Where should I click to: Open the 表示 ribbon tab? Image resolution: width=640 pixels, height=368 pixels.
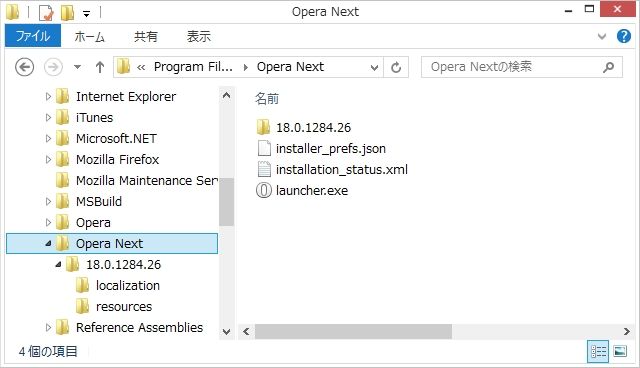click(x=199, y=36)
